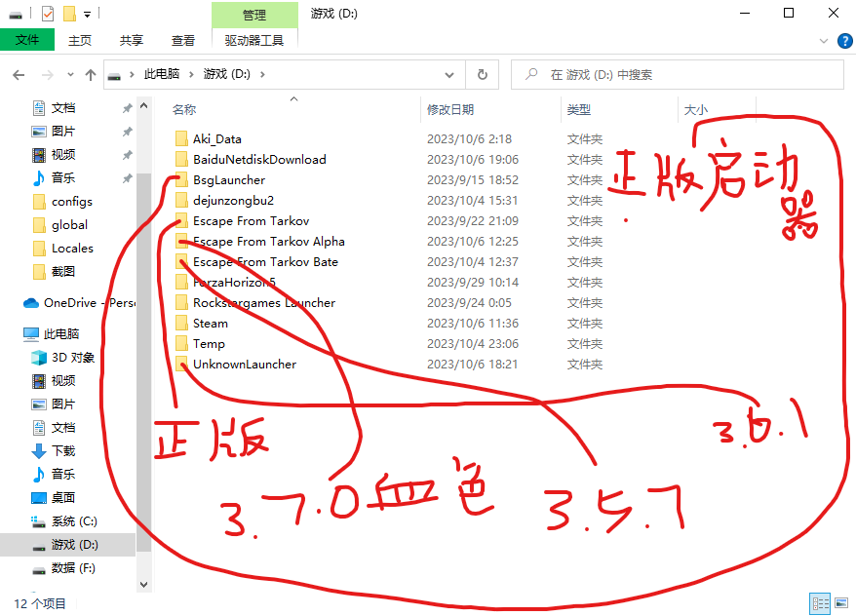Click the properties icon in quick access toolbar
The width and height of the screenshot is (856, 616).
[48, 14]
